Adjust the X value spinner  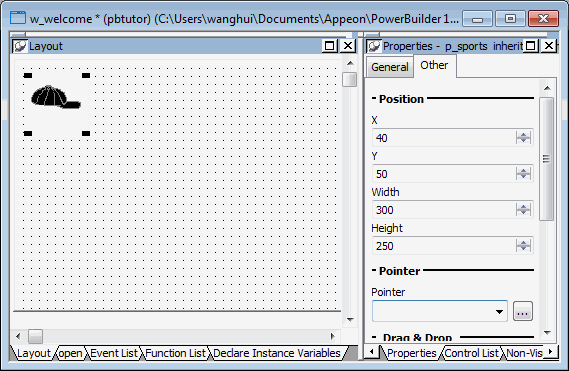tap(523, 138)
